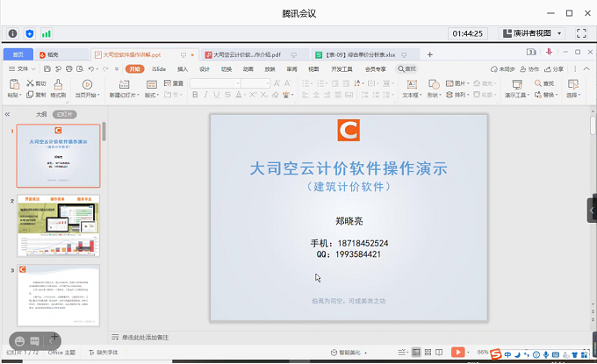597x364 pixels.
Task: Open the font size combo box
Action: coord(255,83)
